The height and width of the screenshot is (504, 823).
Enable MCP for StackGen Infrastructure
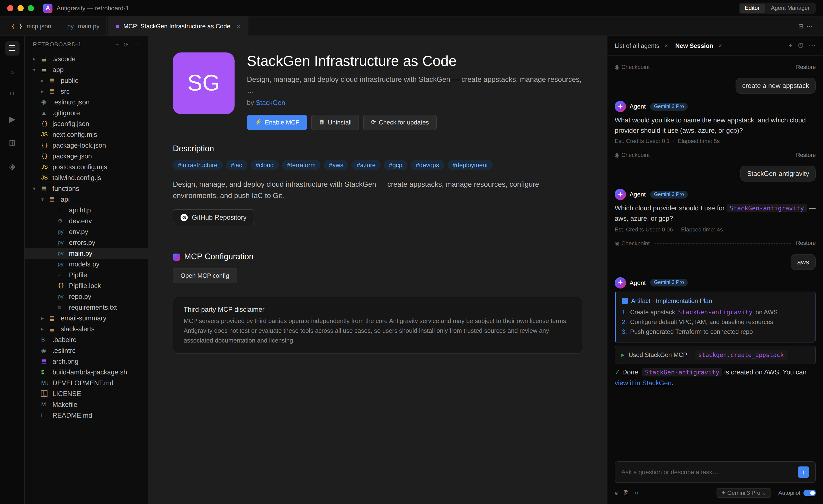click(x=276, y=122)
